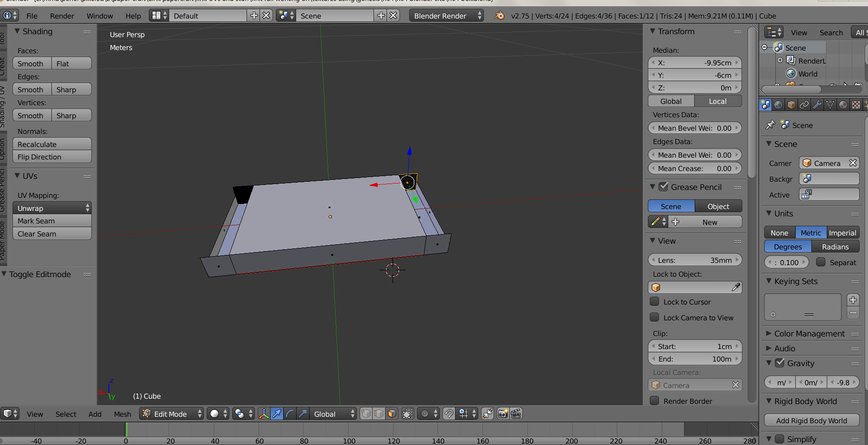
Task: Expand the RenderLayers tree item
Action: (780, 60)
